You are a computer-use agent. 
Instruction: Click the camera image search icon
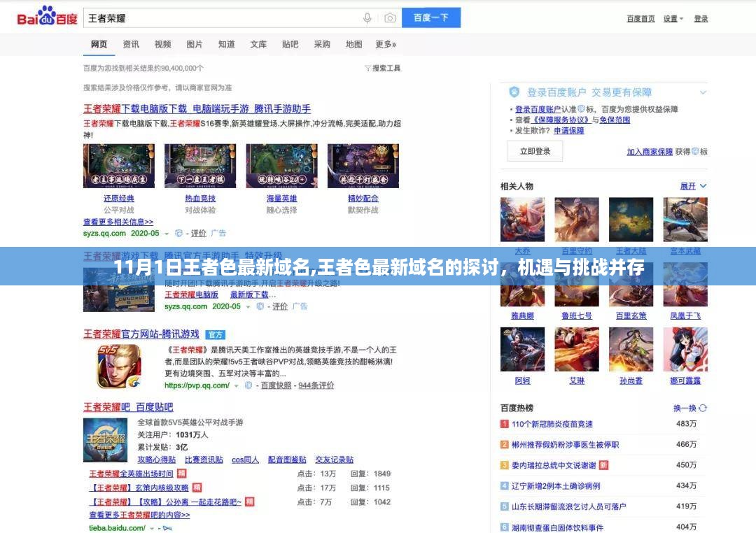[390, 18]
